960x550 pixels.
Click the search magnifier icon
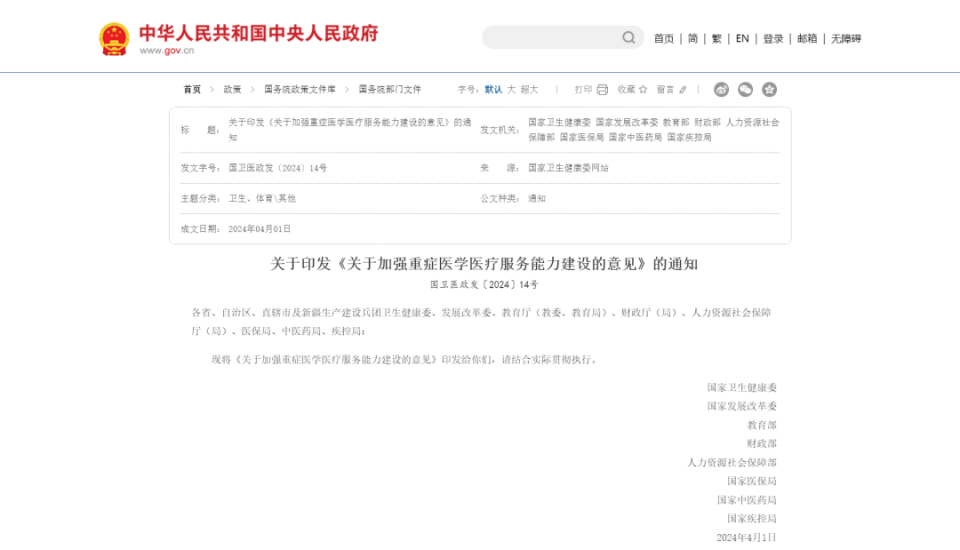click(628, 38)
